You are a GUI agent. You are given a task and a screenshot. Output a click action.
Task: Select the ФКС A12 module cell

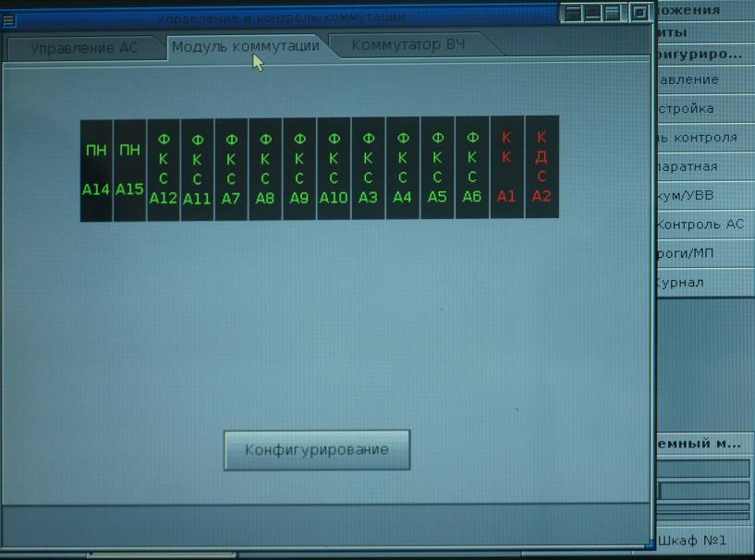click(x=164, y=169)
